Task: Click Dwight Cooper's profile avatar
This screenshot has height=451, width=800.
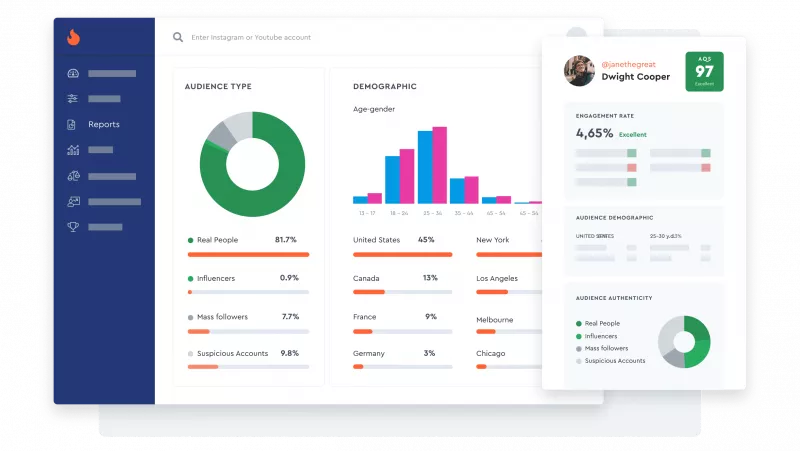Action: click(579, 71)
